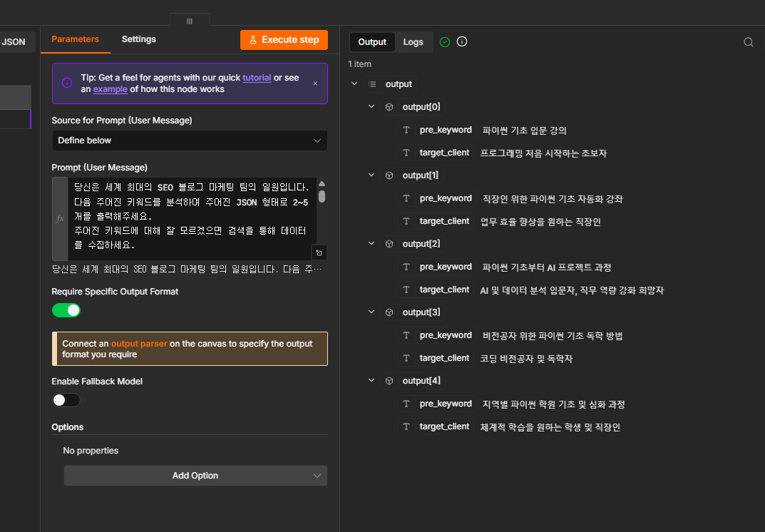Select the Logs tab
Viewport: 765px width, 532px height.
tap(414, 42)
